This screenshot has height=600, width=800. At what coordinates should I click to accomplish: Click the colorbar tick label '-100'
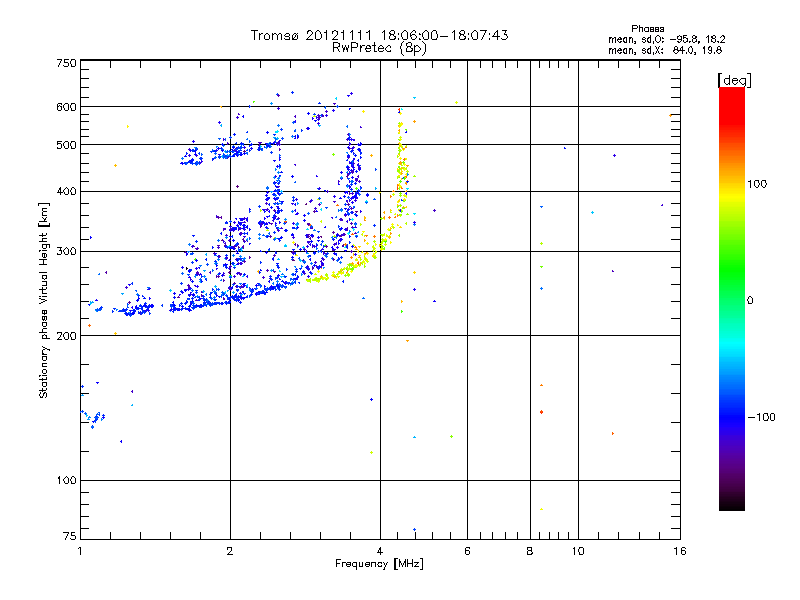(761, 417)
